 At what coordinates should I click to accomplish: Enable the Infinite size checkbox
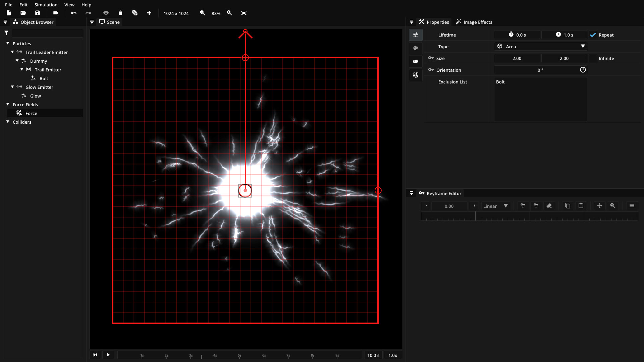point(593,58)
